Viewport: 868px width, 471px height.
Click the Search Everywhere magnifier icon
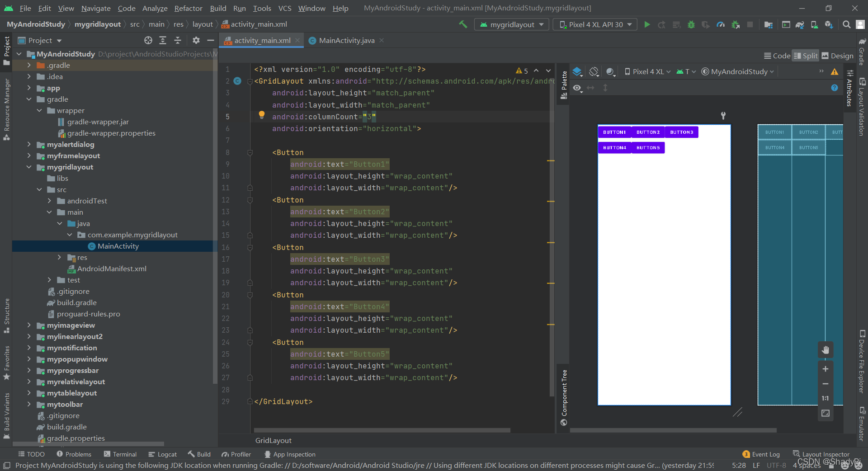846,24
